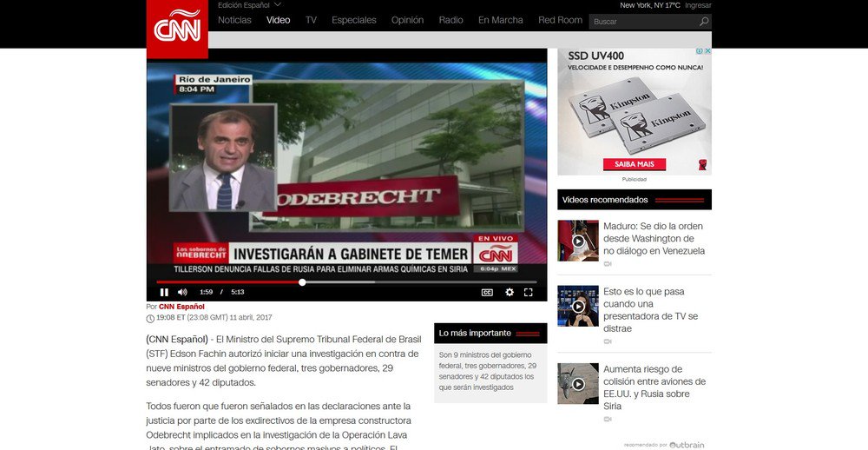
Task: Click the Outbrain recommendation logo
Action: click(x=687, y=445)
